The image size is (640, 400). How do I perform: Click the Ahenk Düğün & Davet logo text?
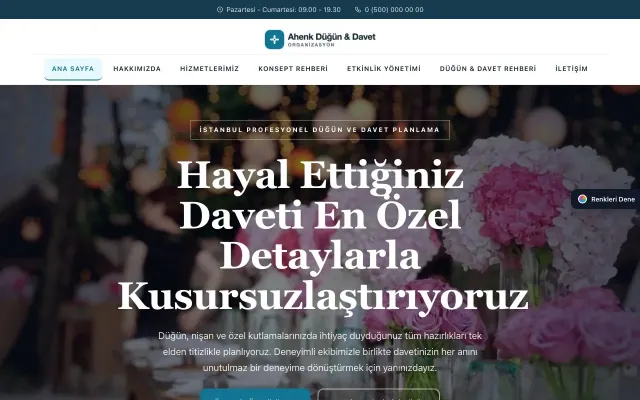(x=331, y=37)
